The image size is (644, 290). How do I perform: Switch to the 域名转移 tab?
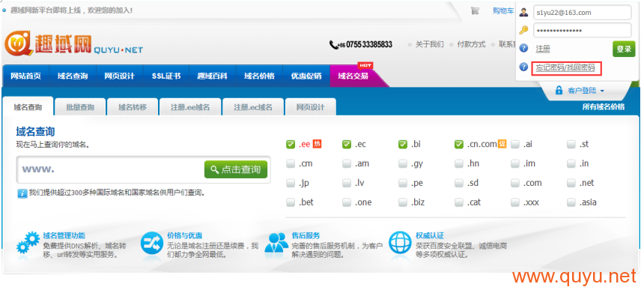[x=133, y=107]
